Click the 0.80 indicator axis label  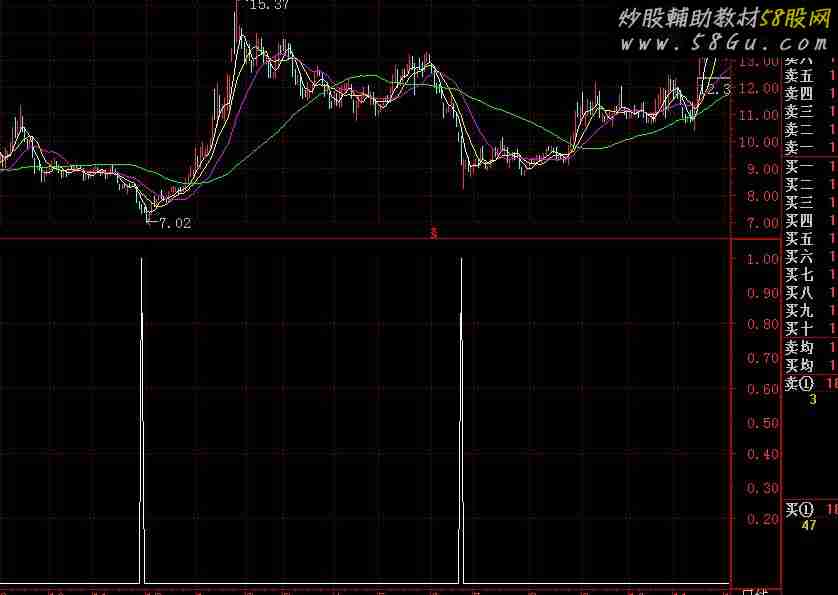click(x=763, y=324)
